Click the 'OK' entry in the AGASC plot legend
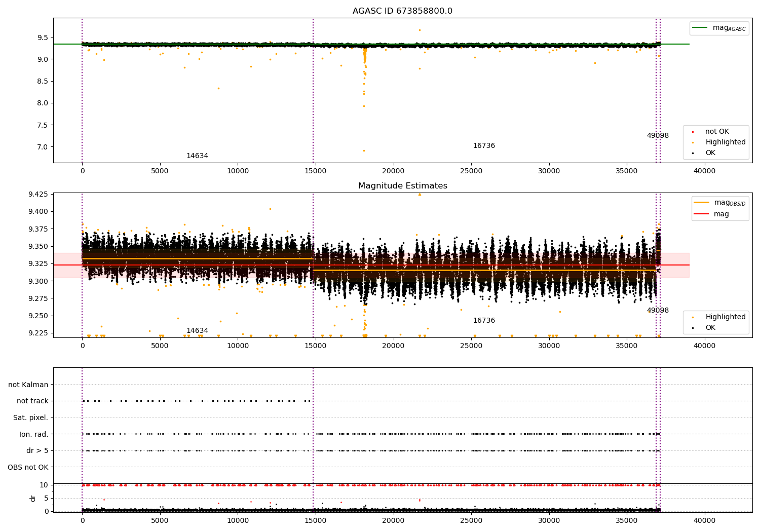The width and height of the screenshot is (760, 532). point(710,153)
